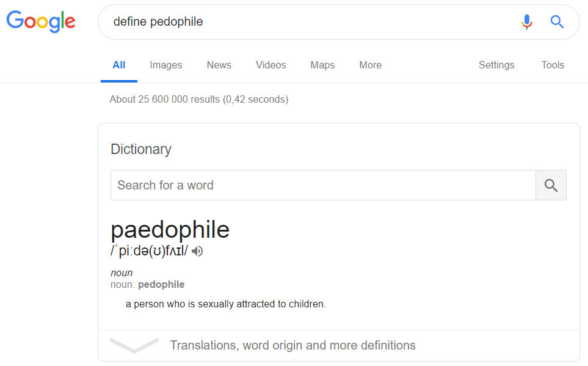
Task: Click the dictionary word search magnifier button
Action: [551, 185]
